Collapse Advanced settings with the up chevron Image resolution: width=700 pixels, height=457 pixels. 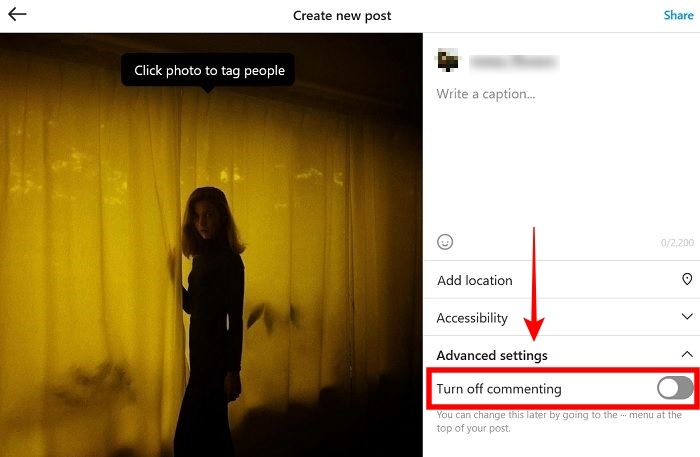point(687,354)
